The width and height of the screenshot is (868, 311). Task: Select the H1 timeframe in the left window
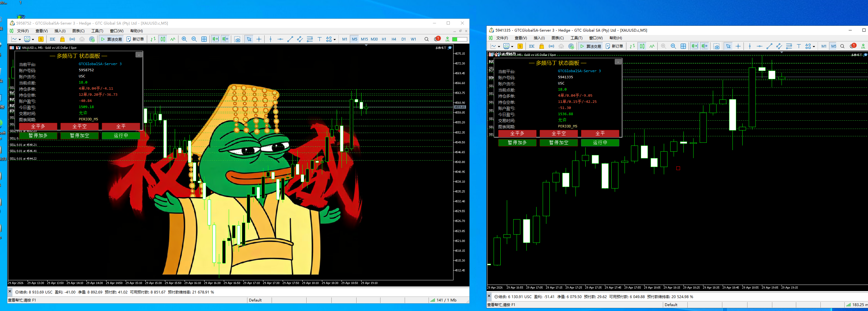(x=384, y=39)
